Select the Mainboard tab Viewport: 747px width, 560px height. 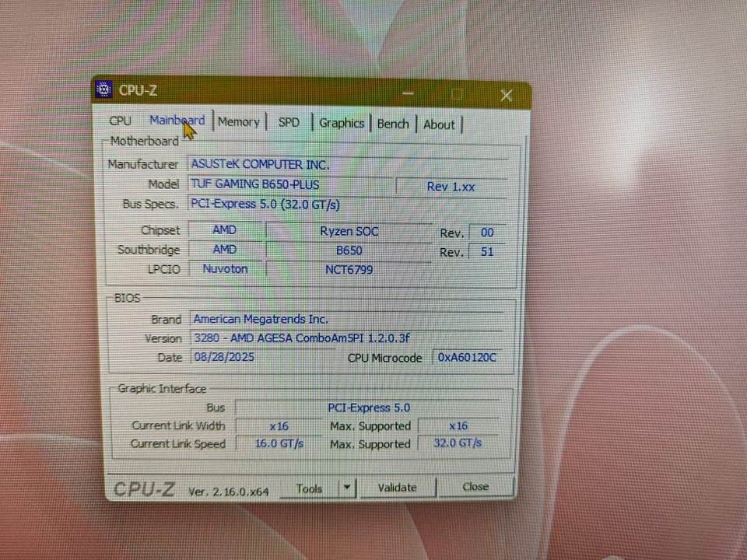(x=177, y=121)
